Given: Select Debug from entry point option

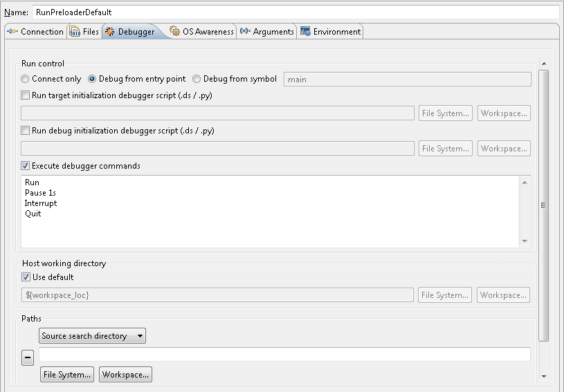Looking at the screenshot, I should pos(92,79).
